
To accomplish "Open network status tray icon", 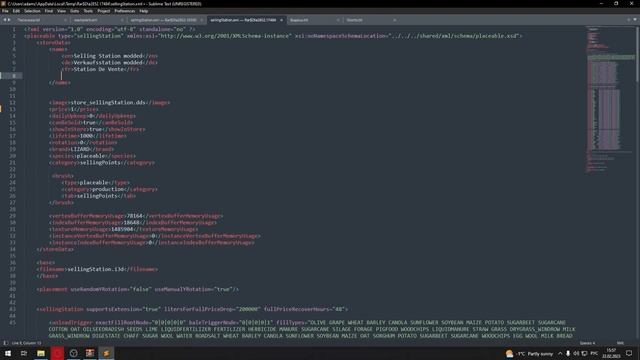I will pyautogui.click(x=584, y=353).
